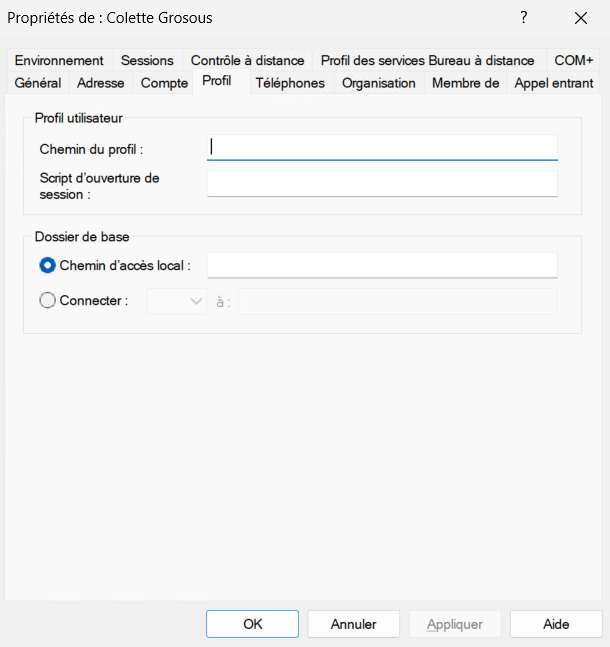The image size is (610, 647).
Task: Click the help question mark icon
Action: click(523, 18)
